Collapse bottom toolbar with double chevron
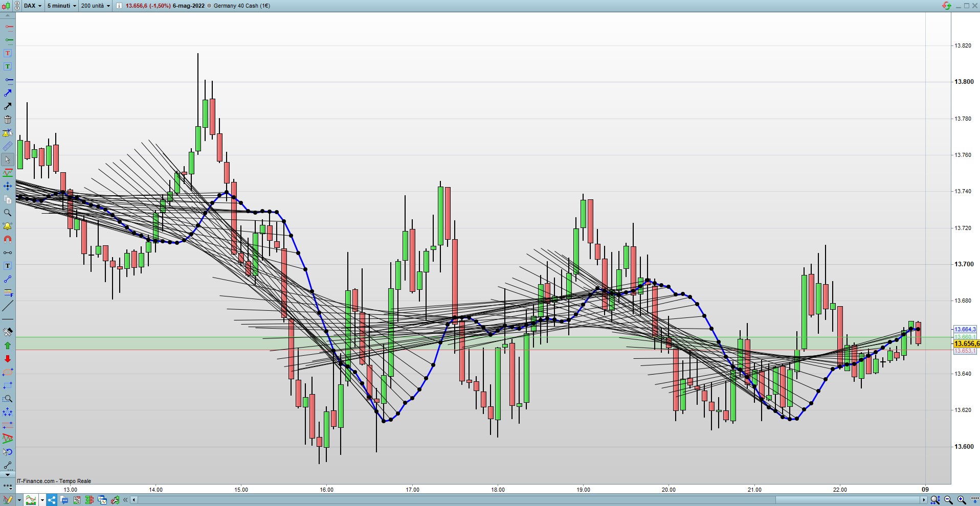The width and height of the screenshot is (980, 506). coord(125,500)
